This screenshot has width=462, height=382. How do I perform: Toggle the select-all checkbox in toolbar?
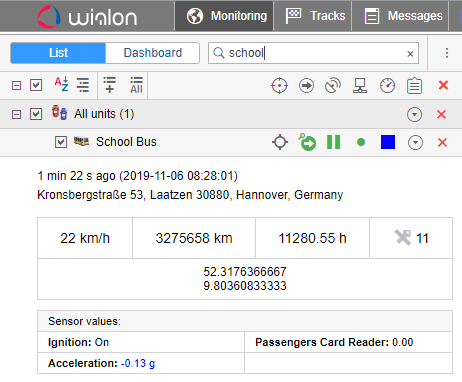tap(36, 85)
